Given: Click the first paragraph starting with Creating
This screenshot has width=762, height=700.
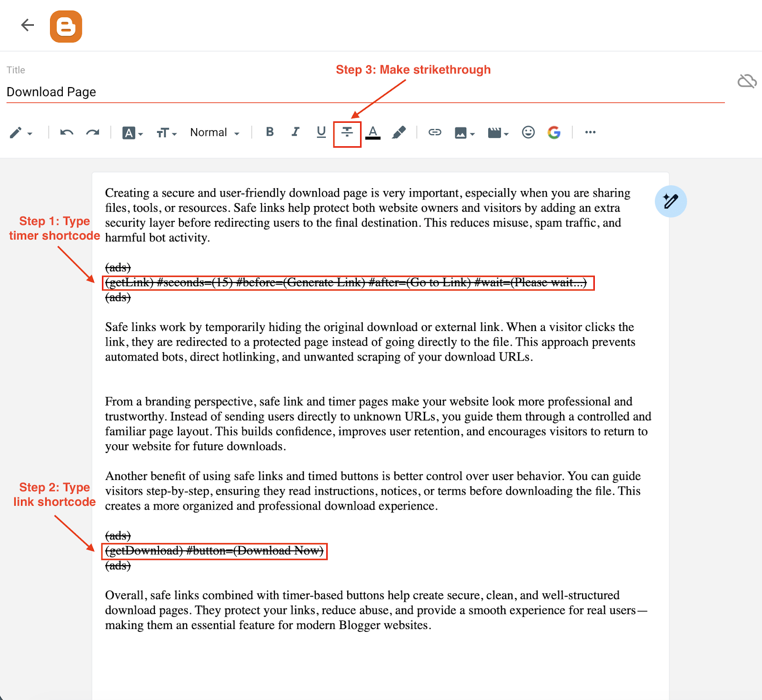Looking at the screenshot, I should [x=368, y=215].
